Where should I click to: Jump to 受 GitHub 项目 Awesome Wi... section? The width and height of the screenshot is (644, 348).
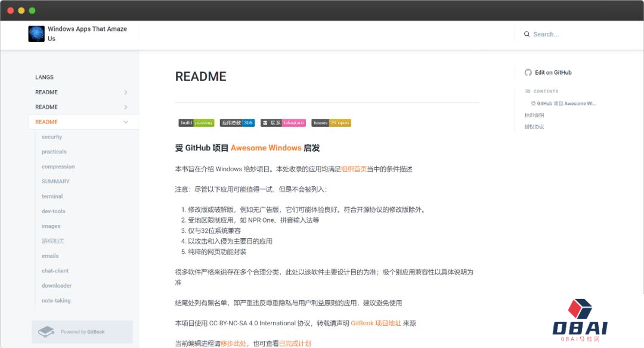(x=563, y=104)
